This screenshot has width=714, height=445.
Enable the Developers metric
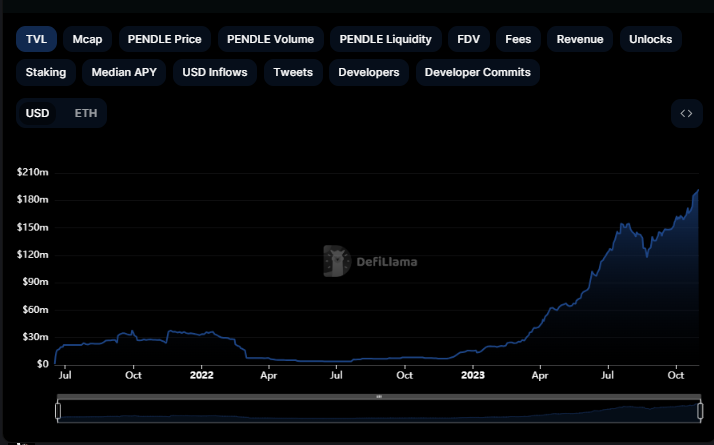(369, 72)
